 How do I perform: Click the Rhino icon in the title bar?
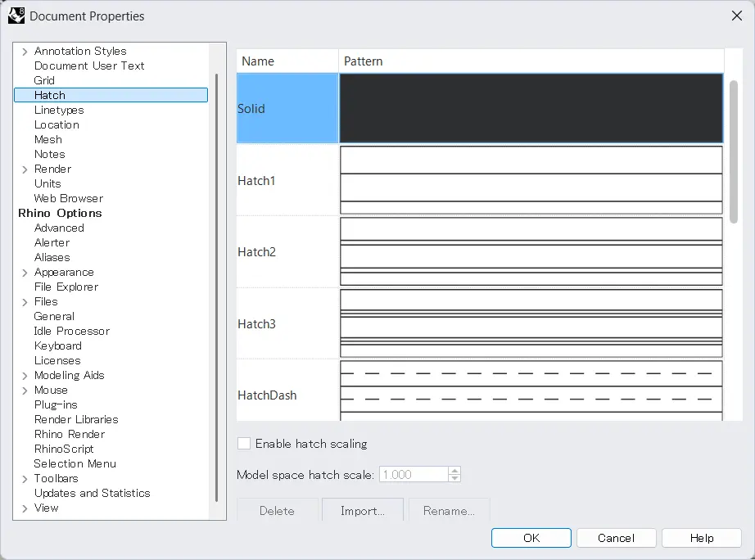pos(17,16)
